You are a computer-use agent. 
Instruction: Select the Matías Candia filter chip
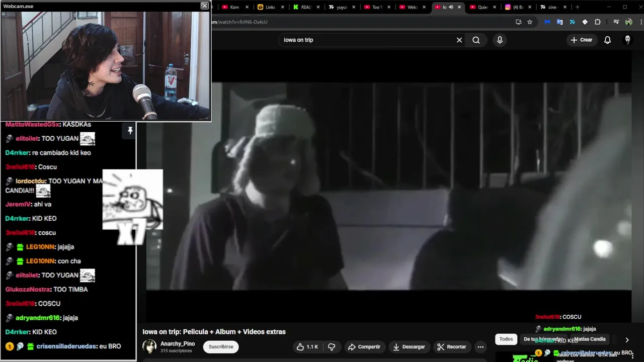tap(590, 339)
